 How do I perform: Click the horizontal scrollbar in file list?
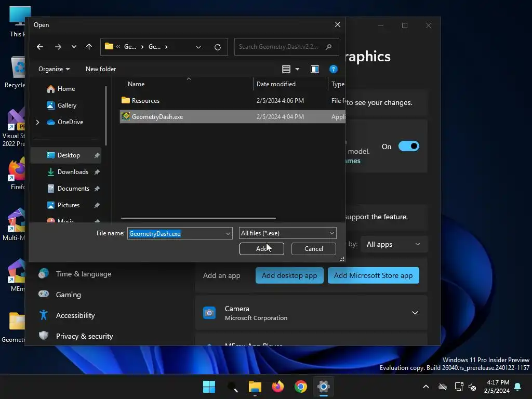pyautogui.click(x=198, y=218)
